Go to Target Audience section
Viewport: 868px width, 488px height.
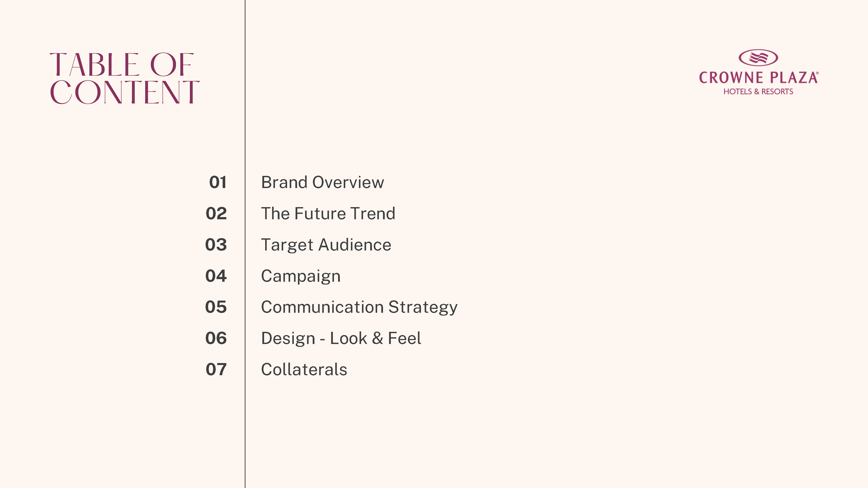tap(326, 245)
